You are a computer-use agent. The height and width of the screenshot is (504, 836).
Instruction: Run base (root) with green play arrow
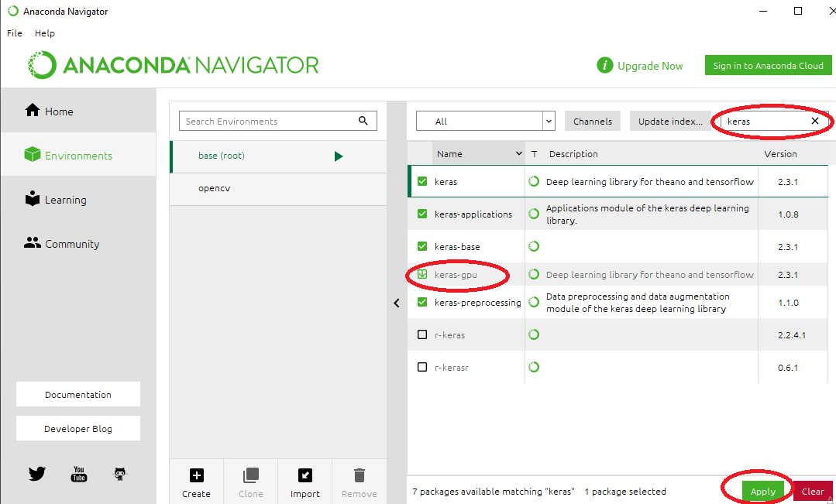339,156
